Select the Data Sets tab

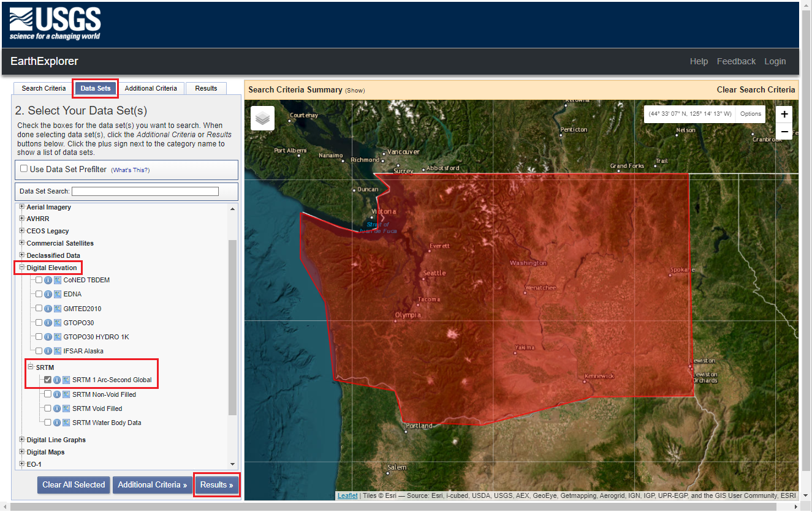tap(96, 88)
